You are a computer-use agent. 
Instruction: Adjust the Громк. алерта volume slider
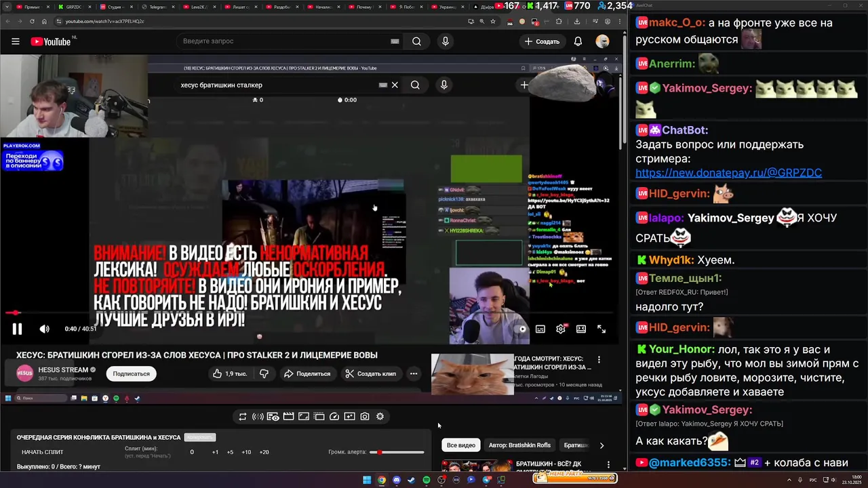(x=397, y=452)
